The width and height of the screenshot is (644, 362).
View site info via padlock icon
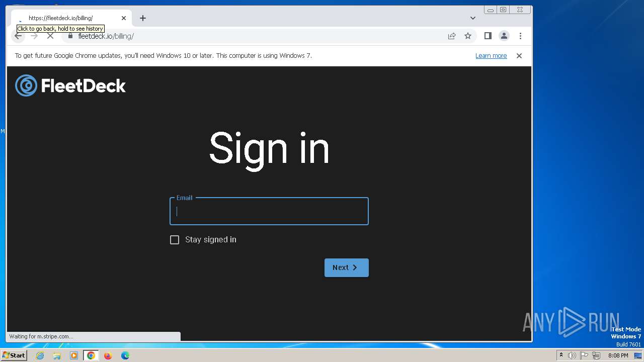coord(70,36)
